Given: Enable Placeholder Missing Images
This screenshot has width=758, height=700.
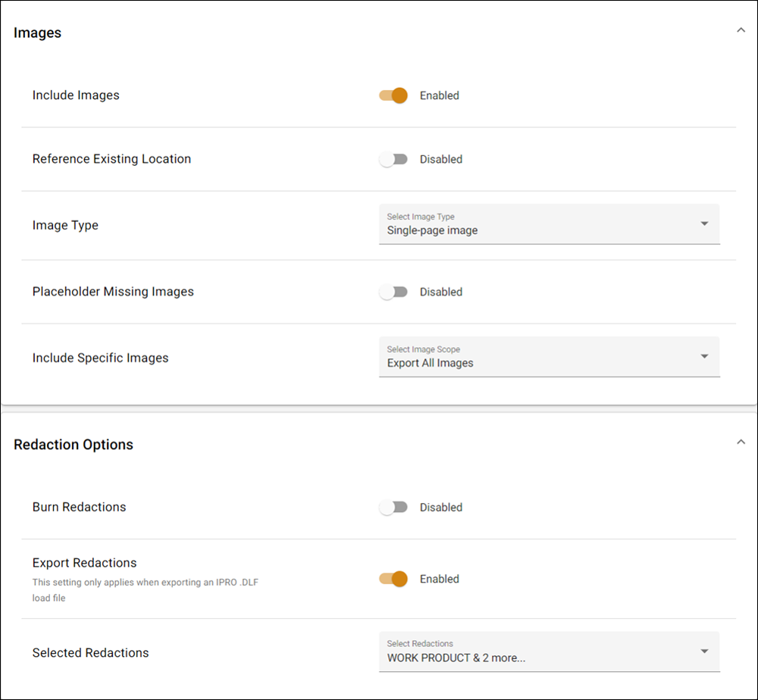Looking at the screenshot, I should pyautogui.click(x=393, y=292).
